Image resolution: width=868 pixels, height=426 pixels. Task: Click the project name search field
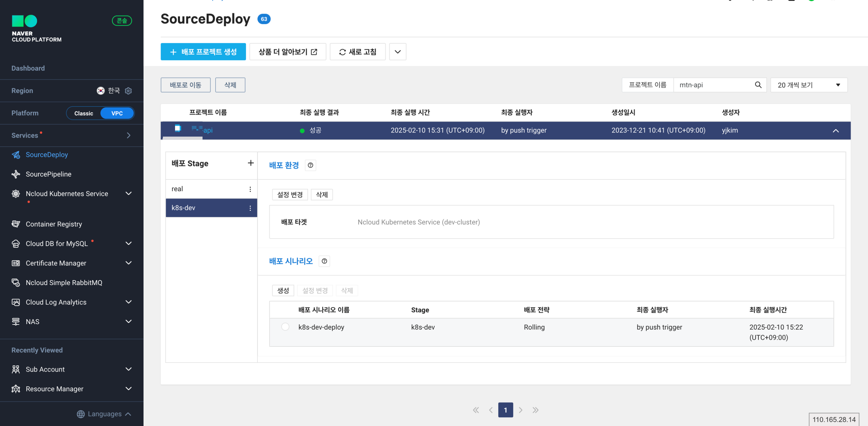click(x=713, y=85)
